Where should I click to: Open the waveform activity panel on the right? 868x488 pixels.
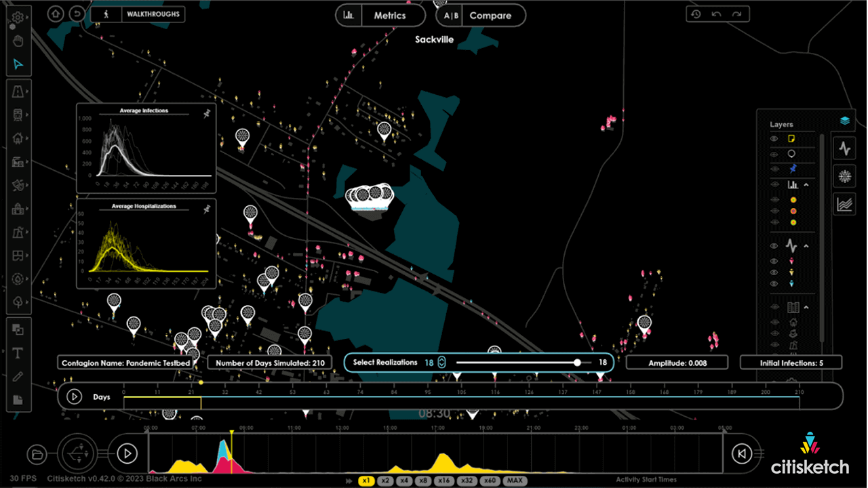point(844,148)
